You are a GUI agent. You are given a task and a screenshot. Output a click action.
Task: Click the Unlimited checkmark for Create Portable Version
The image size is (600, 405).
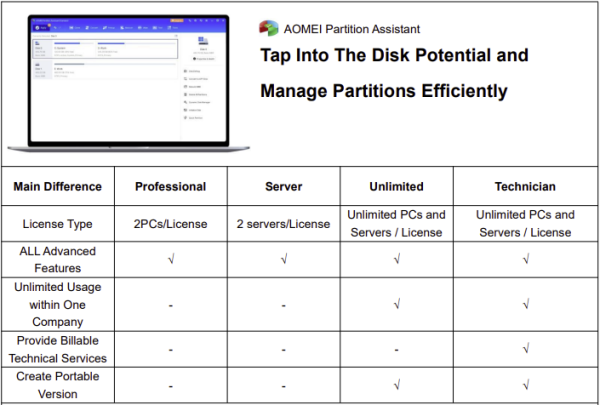pyautogui.click(x=397, y=385)
